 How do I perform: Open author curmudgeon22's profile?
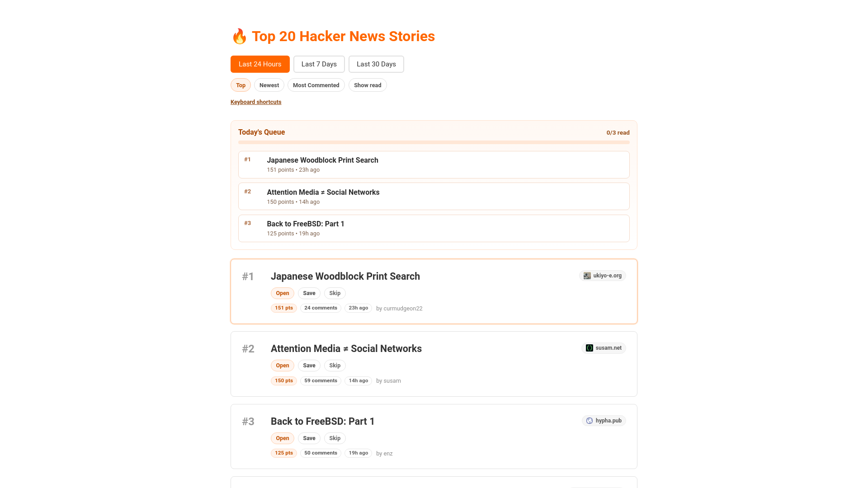[399, 309]
